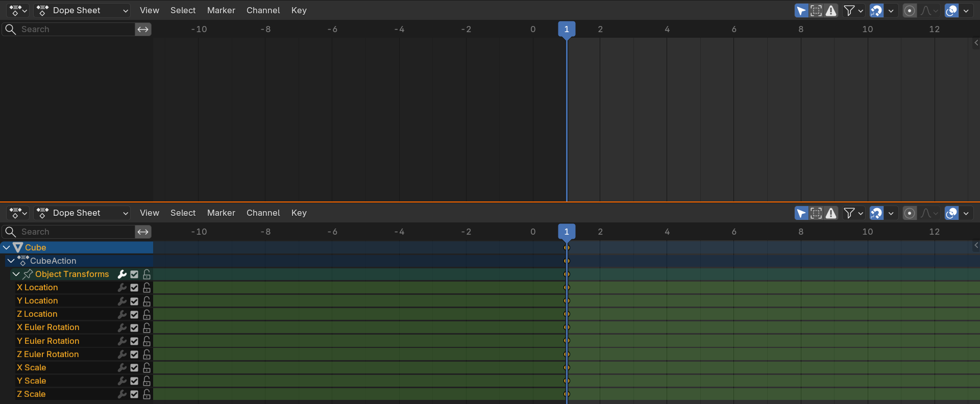Uncheck the X Location channel checkbox

click(134, 287)
